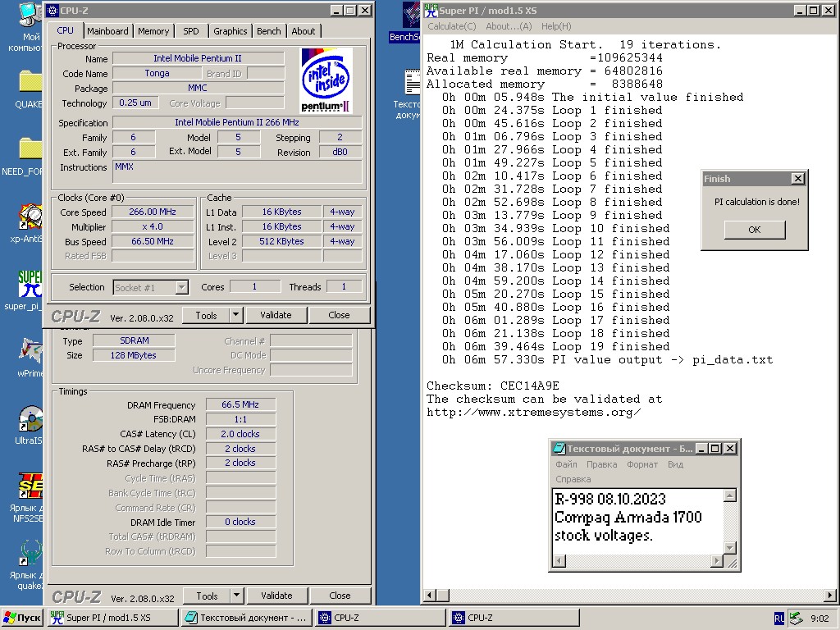Image resolution: width=840 pixels, height=630 pixels.
Task: Click the CPU-Z title bar icon
Action: click(52, 10)
